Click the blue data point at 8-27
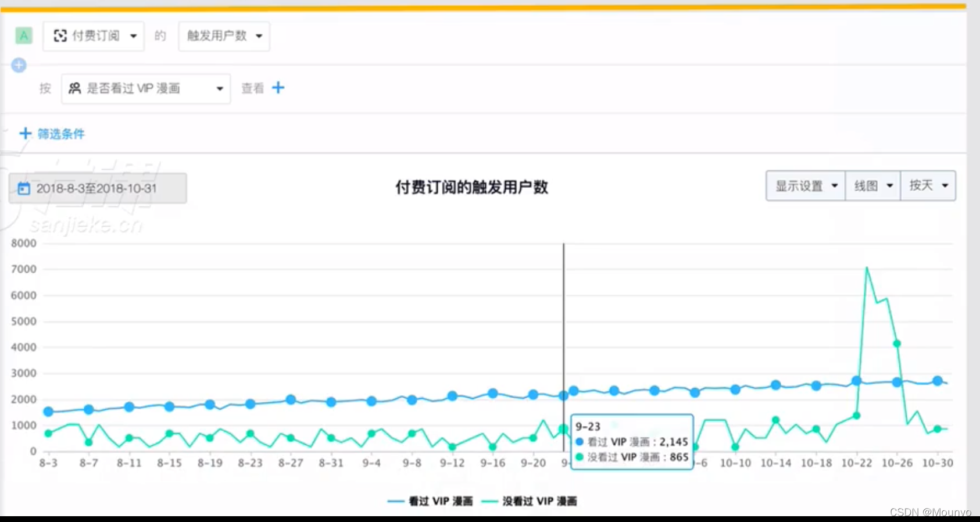980x522 pixels. coord(291,400)
